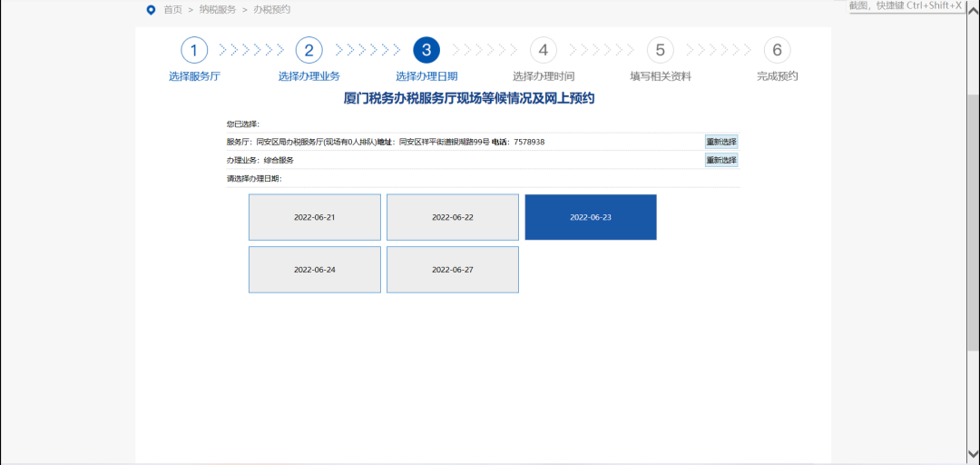Click 完成预约 step label

pos(777,76)
